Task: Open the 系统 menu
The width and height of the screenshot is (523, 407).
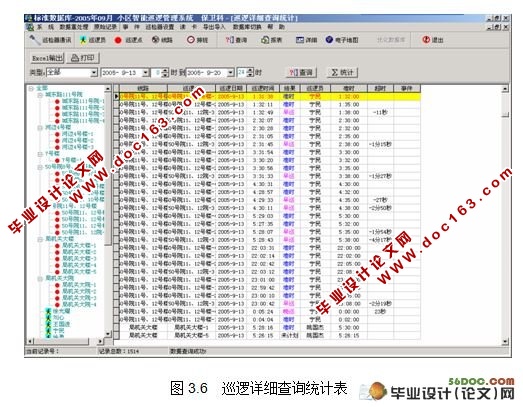Action: 45,27
